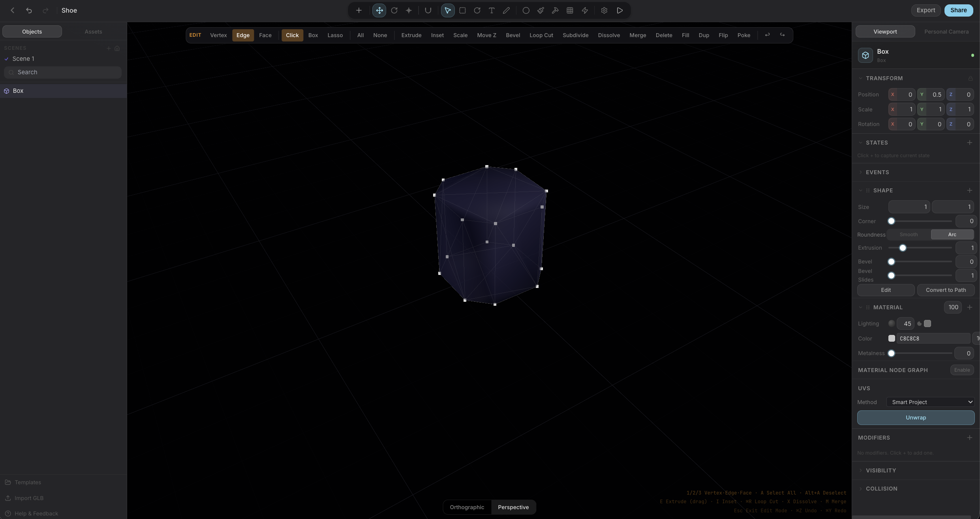Switch to Personal Camera tab
This screenshot has height=519, width=980.
pyautogui.click(x=946, y=32)
